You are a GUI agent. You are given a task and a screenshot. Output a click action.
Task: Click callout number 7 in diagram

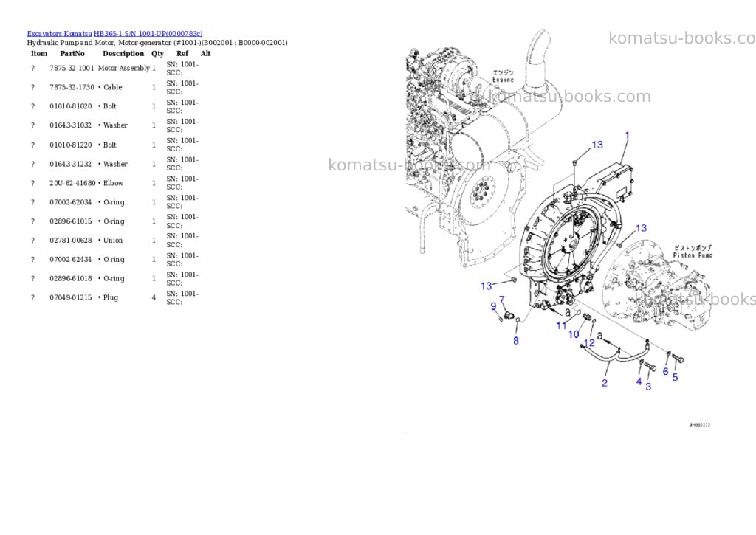point(502,300)
